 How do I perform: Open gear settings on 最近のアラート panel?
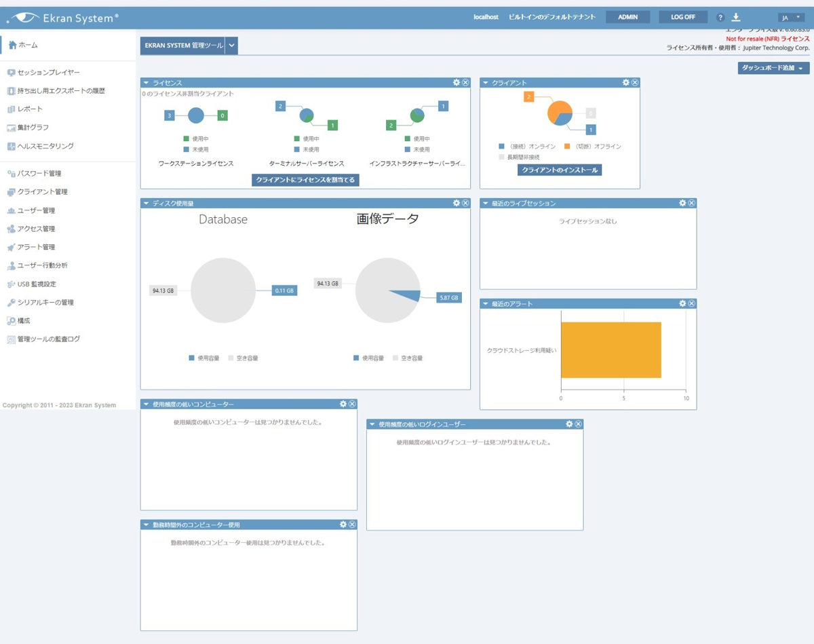682,303
